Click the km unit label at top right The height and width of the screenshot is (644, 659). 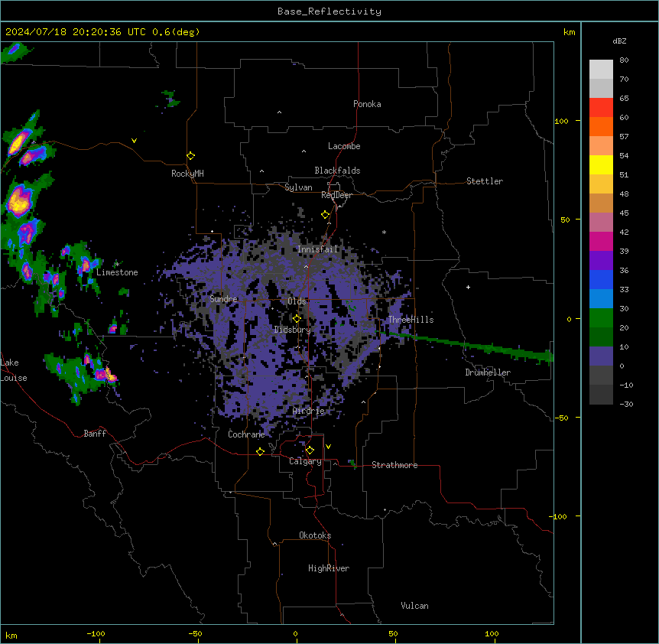(x=569, y=32)
